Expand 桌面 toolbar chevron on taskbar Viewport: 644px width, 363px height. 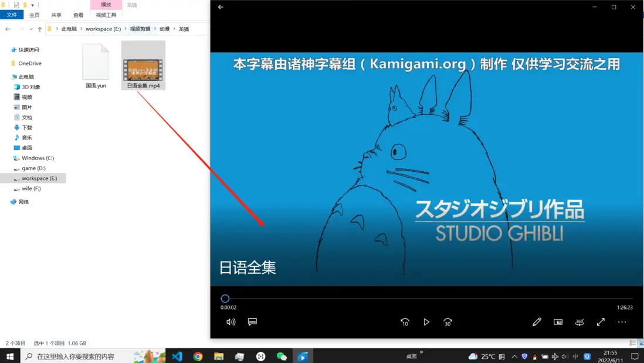click(421, 352)
